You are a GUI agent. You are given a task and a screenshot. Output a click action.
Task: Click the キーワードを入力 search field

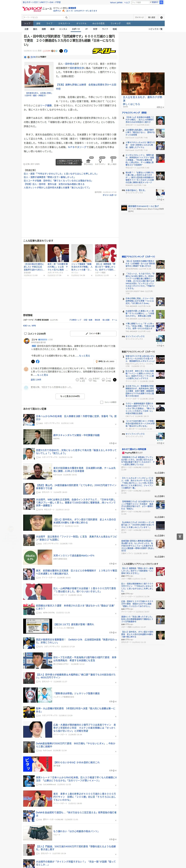[44, 17]
